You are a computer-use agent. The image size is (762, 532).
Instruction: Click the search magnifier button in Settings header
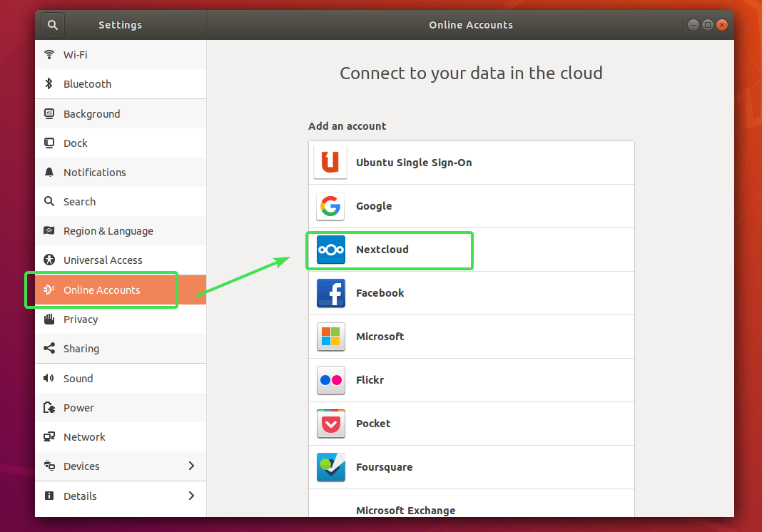[x=53, y=25]
